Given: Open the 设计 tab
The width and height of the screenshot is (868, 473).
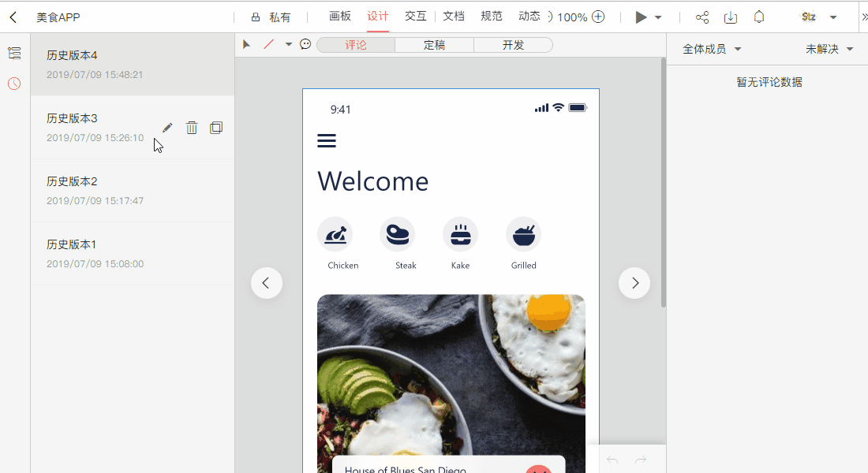Looking at the screenshot, I should [x=378, y=17].
